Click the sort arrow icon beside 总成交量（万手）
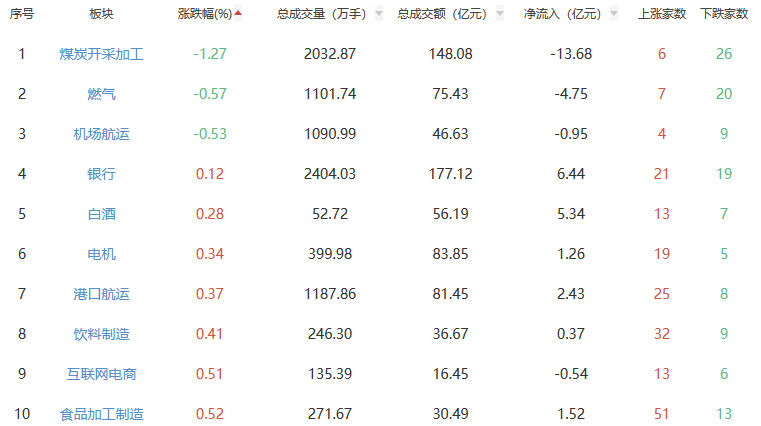 coord(379,15)
